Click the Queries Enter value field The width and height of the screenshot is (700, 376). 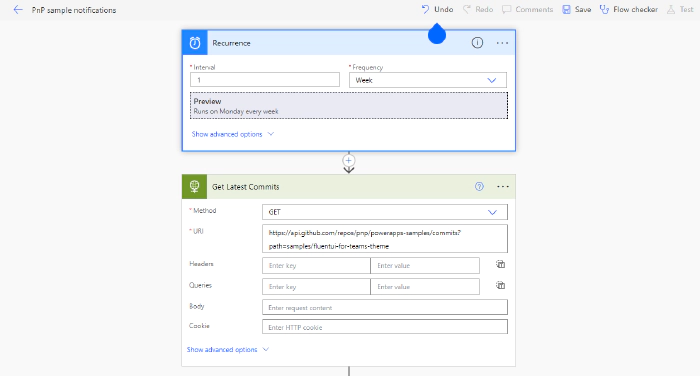click(x=425, y=287)
